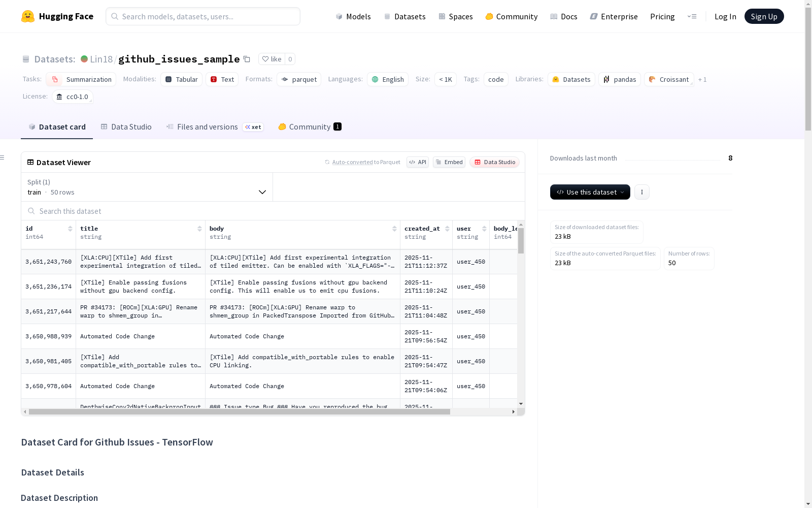Click the Data Studio button in viewer
The height and width of the screenshot is (508, 812).
point(494,162)
